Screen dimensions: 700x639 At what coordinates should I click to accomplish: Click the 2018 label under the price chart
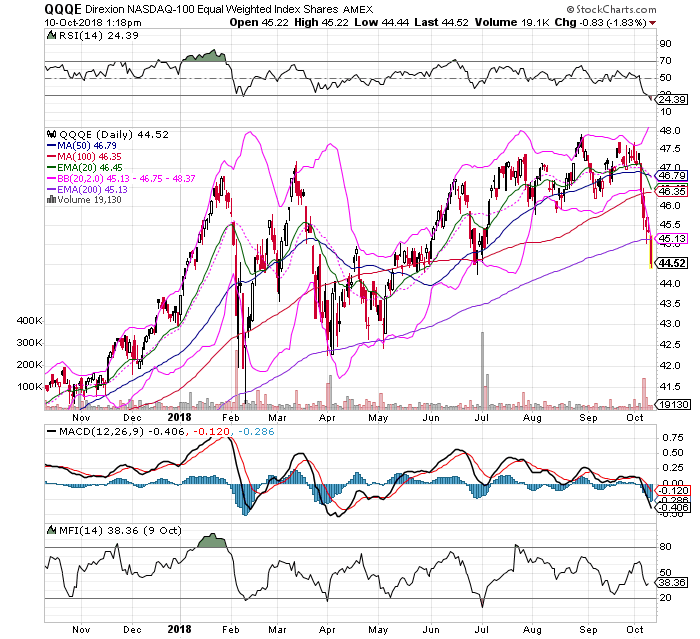tap(179, 418)
